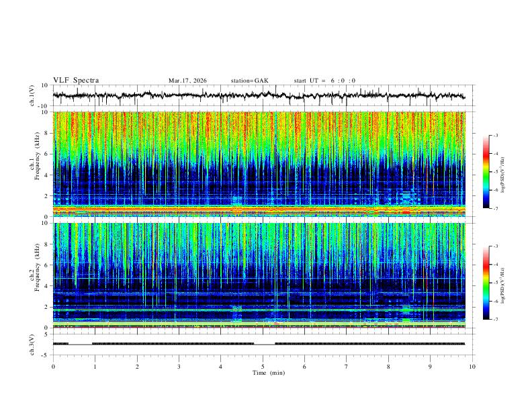This screenshot has height=411, width=532.
Task: Click the ch.3 signal trace
Action: tap(259, 344)
